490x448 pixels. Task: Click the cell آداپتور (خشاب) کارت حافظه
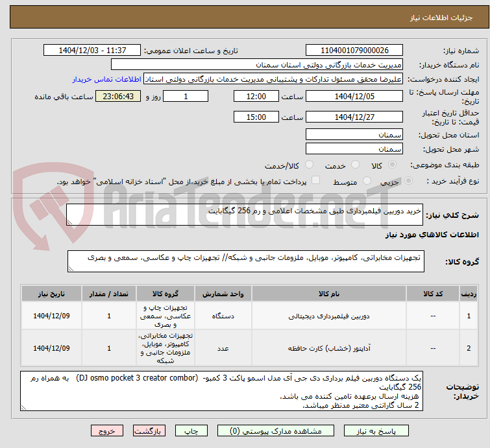329,348
